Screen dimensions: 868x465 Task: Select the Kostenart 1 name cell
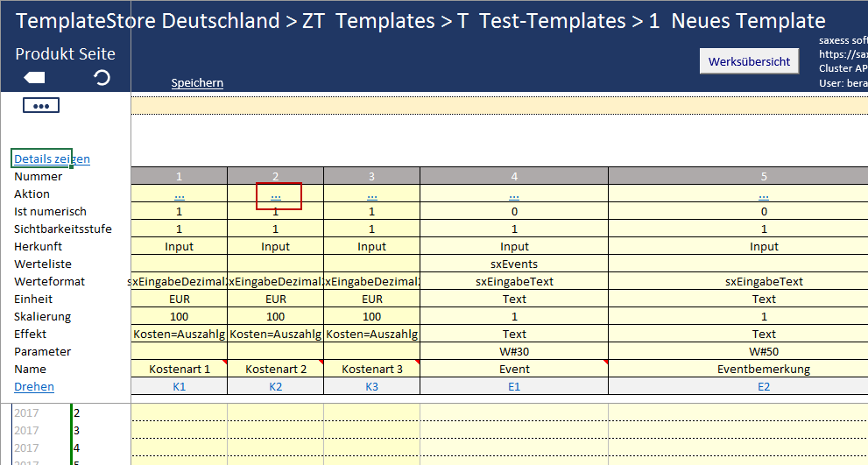[180, 369]
